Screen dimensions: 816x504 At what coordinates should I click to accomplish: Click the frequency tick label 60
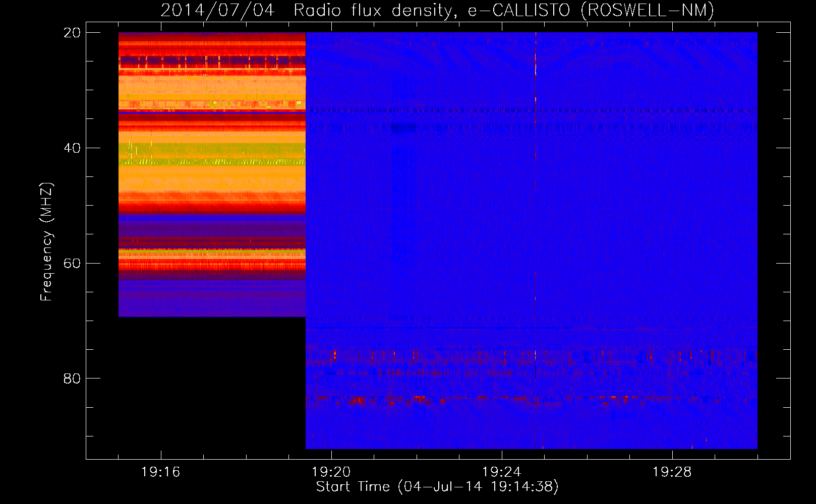72,264
